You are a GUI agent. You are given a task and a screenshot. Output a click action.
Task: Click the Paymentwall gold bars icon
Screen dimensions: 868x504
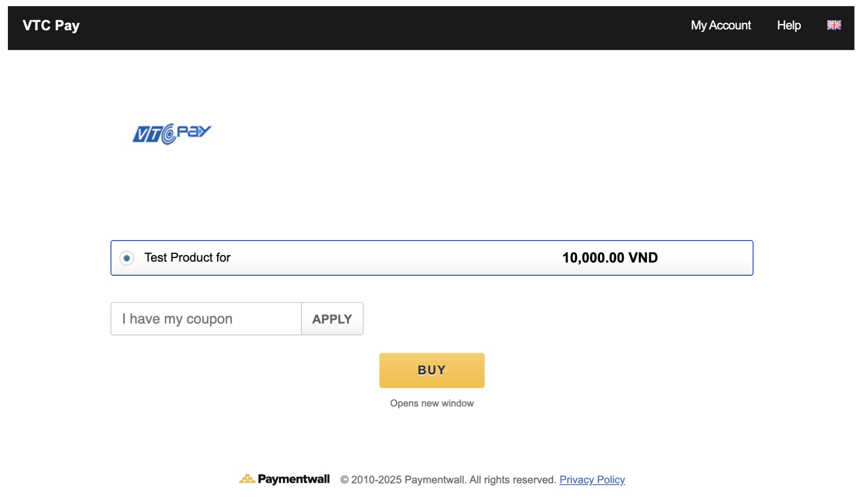pyautogui.click(x=247, y=479)
